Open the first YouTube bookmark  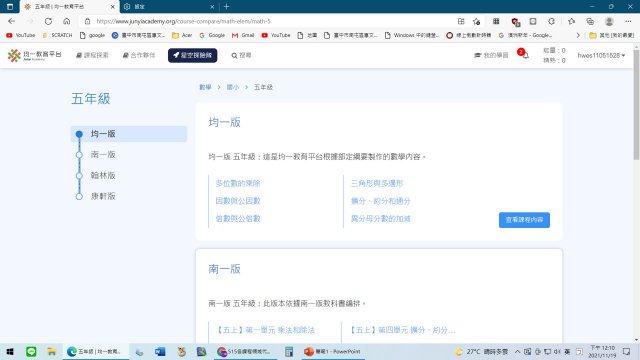tap(21, 36)
